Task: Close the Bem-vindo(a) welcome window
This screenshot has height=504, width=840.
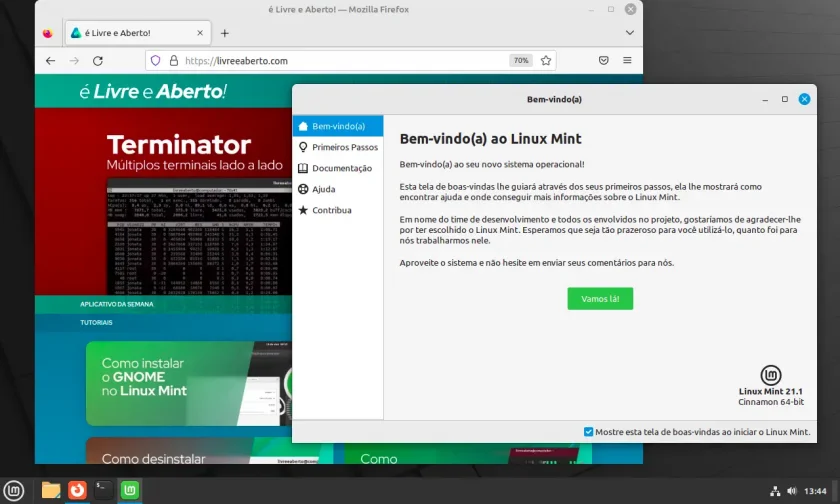Action: click(x=804, y=99)
